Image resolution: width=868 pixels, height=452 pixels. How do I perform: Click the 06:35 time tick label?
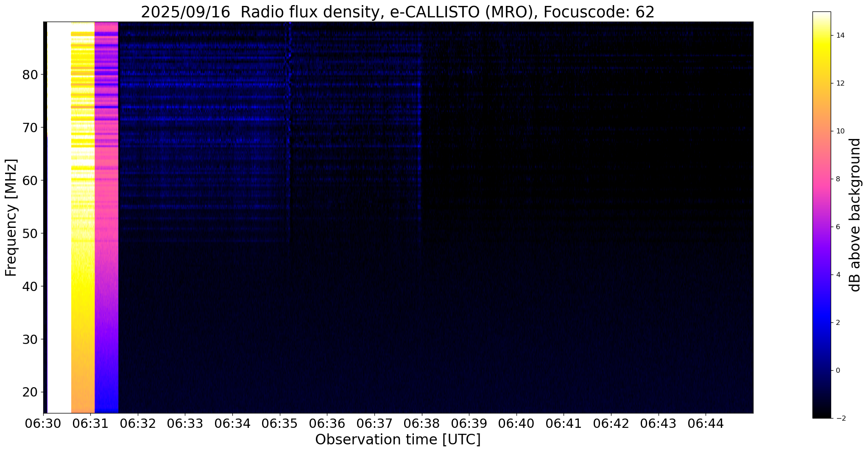279,423
